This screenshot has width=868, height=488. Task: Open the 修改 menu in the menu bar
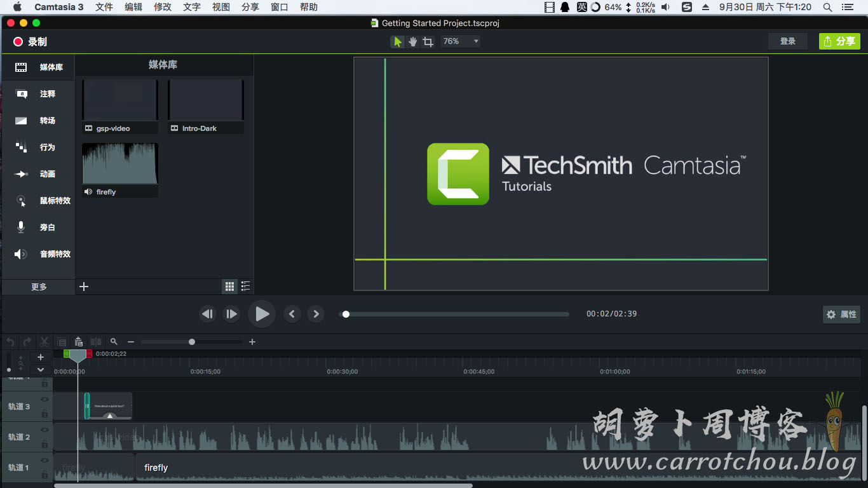click(x=163, y=7)
